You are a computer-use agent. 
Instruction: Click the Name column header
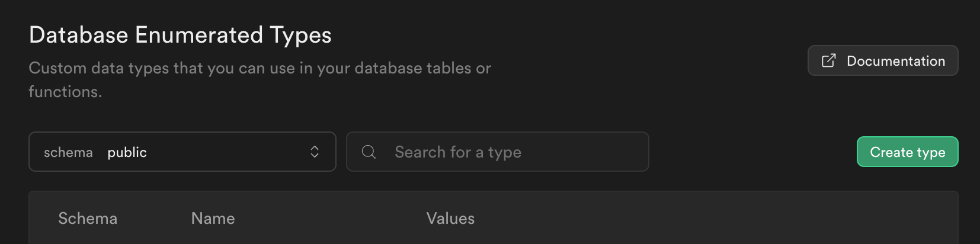(x=213, y=219)
